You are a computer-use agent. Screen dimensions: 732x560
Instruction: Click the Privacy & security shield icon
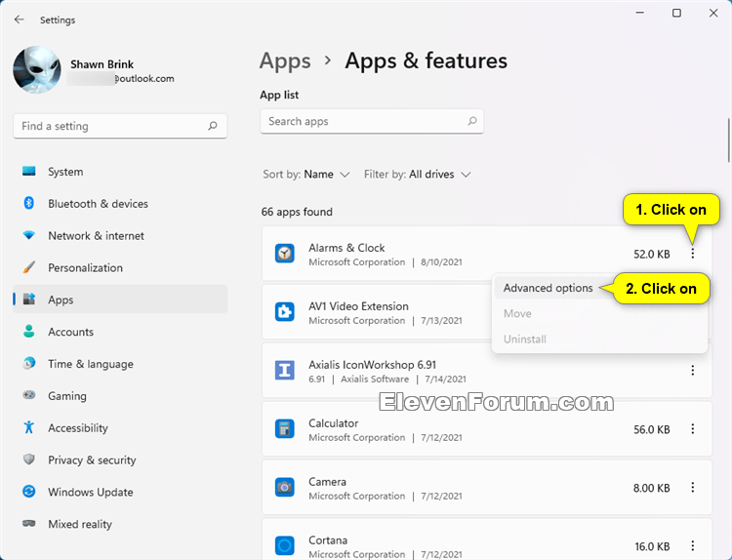29,460
